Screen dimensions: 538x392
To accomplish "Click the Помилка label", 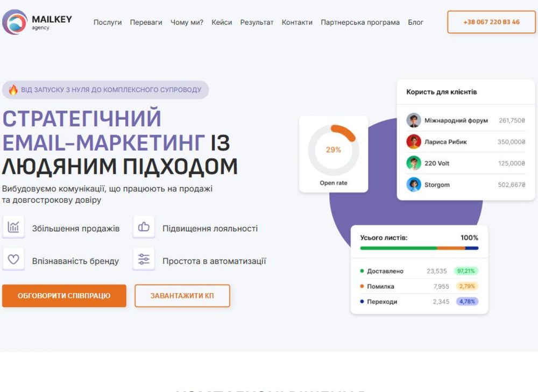I will pyautogui.click(x=380, y=286).
